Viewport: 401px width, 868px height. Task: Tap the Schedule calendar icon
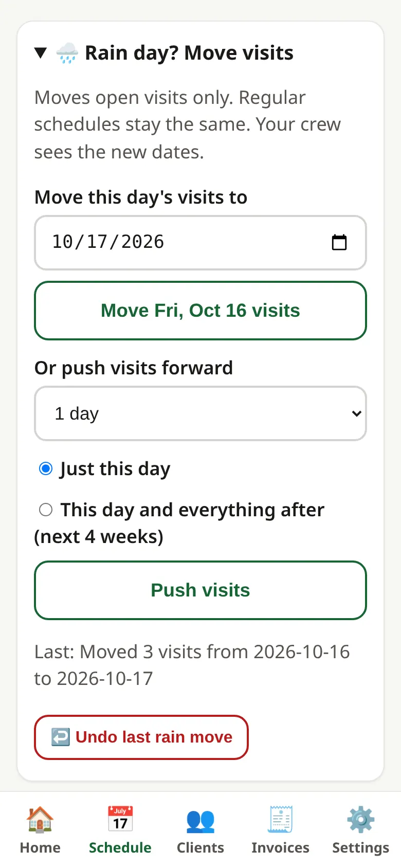point(120,819)
